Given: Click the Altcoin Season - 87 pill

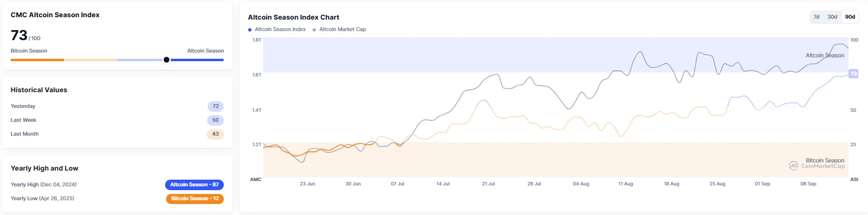Looking at the screenshot, I should tap(194, 184).
